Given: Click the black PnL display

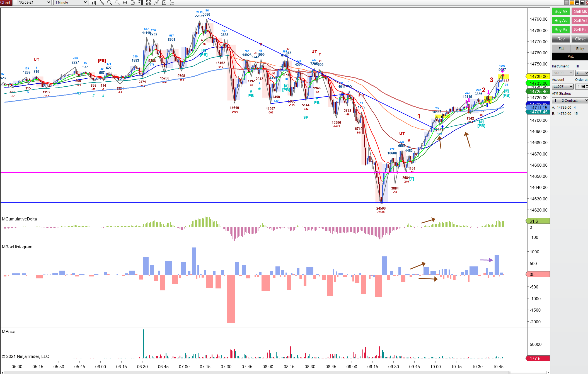Looking at the screenshot, I should pyautogui.click(x=570, y=57).
